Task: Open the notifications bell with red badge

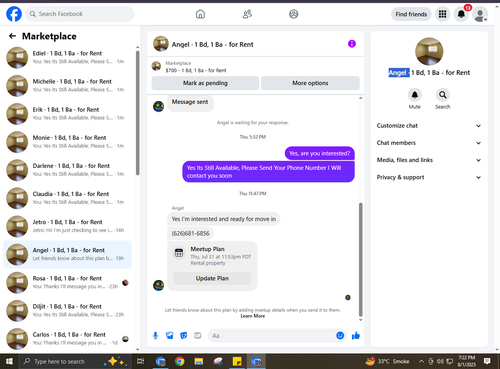Action: (x=461, y=14)
